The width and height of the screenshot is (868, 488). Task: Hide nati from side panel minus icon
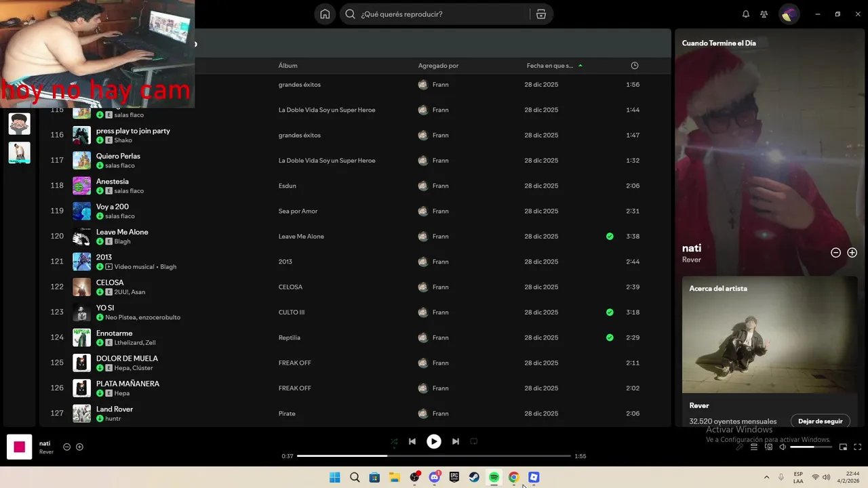836,253
